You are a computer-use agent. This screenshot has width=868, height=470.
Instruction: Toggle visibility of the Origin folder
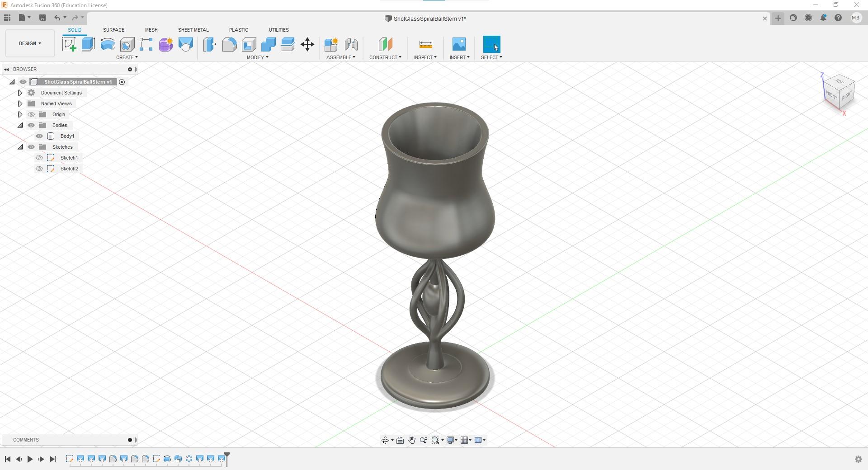tap(31, 114)
